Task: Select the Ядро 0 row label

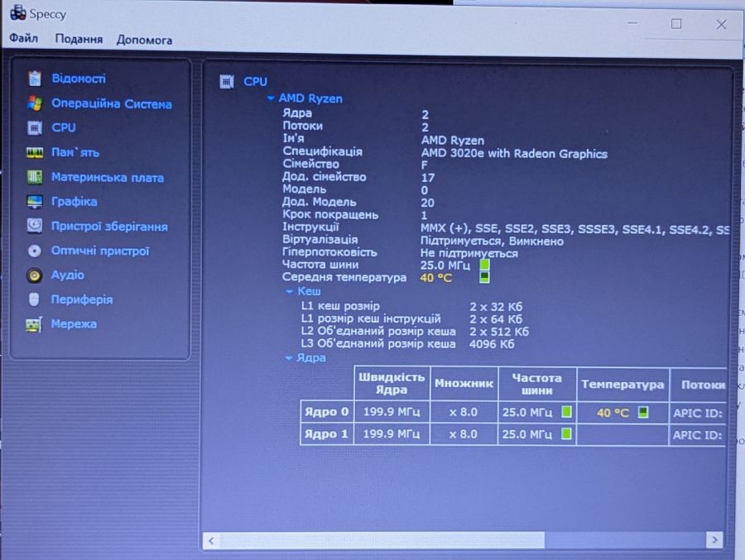Action: pos(326,411)
